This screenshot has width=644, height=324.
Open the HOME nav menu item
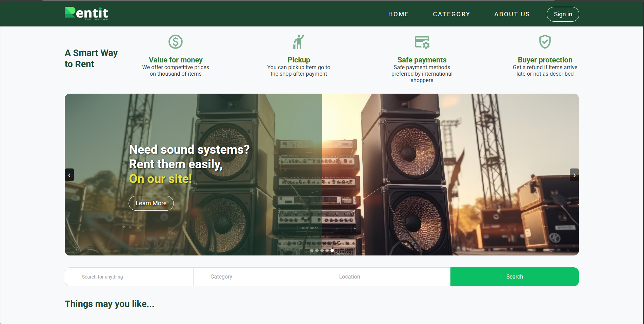pos(398,14)
